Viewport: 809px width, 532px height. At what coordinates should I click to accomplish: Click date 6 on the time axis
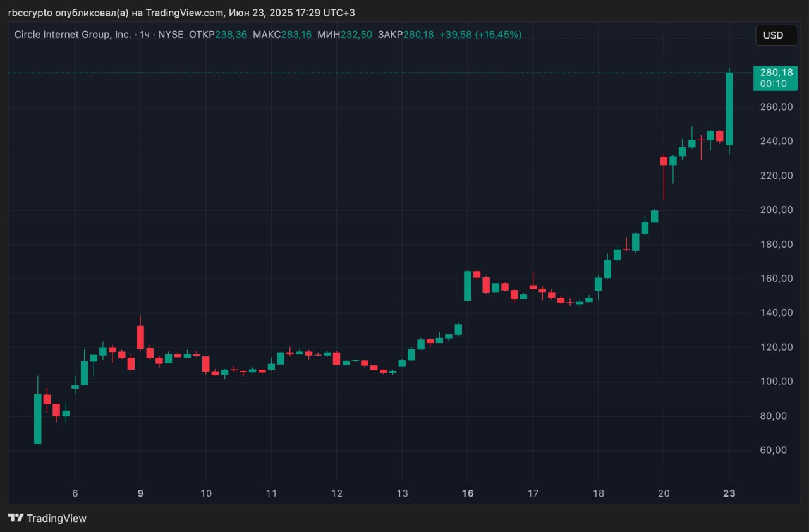pos(75,493)
